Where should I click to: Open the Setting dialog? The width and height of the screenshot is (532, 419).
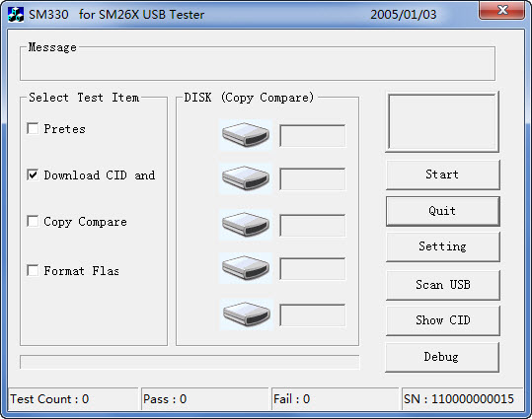coord(442,246)
